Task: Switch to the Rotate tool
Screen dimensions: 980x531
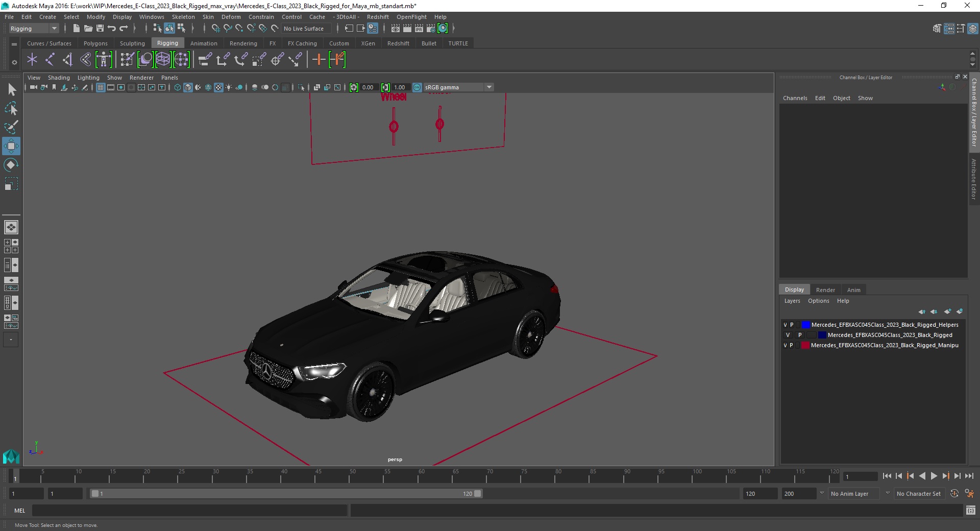Action: (x=11, y=165)
